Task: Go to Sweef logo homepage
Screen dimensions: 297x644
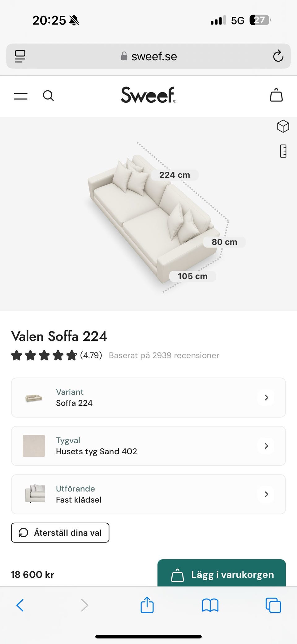Action: pos(148,95)
